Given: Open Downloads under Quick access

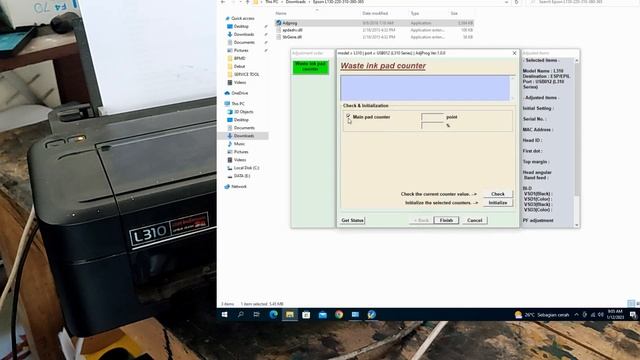Looking at the screenshot, I should (244, 34).
